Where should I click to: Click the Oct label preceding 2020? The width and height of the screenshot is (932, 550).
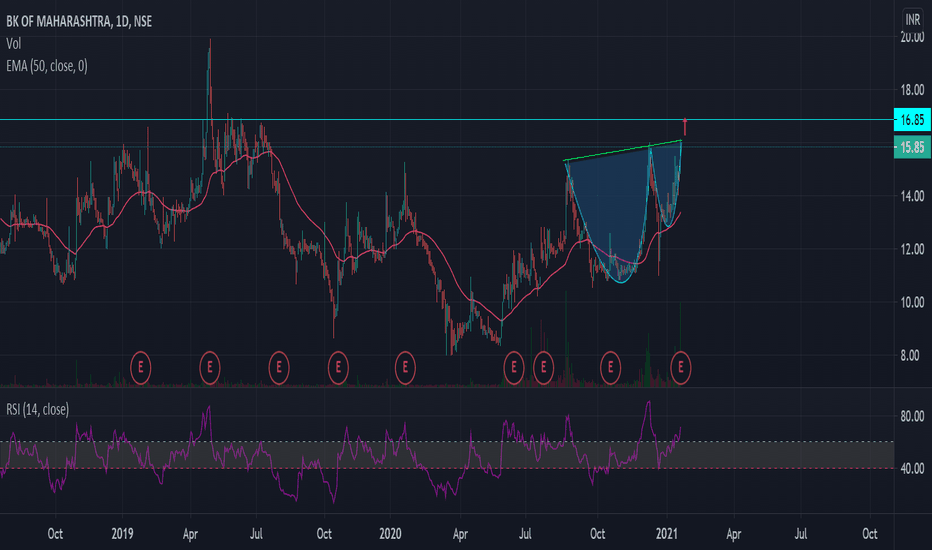tap(324, 533)
